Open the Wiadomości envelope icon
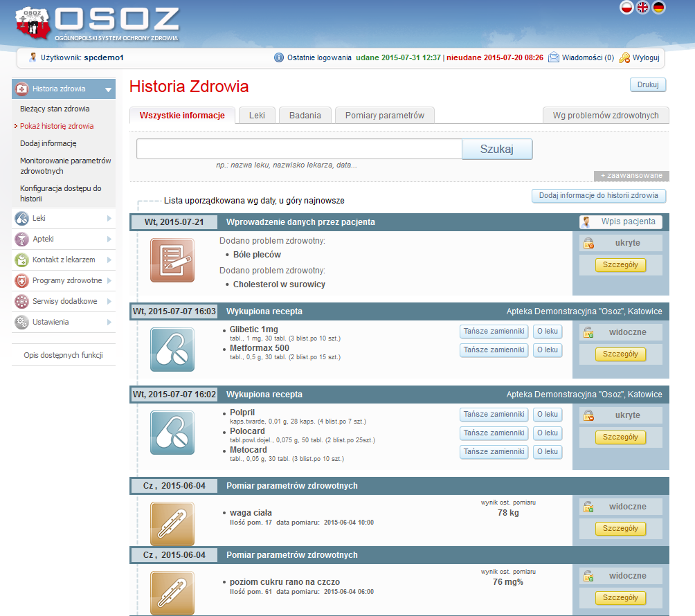Viewport: 695px width, 616px height. [x=554, y=57]
